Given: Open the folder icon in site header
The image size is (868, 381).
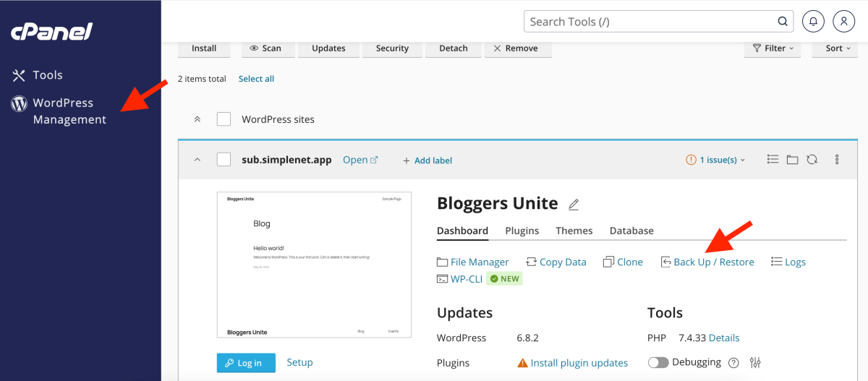Looking at the screenshot, I should tap(792, 160).
